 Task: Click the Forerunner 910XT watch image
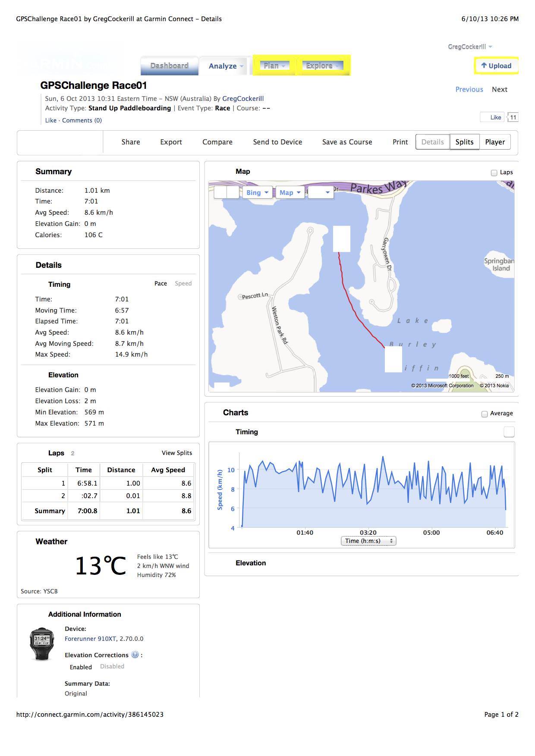(42, 644)
